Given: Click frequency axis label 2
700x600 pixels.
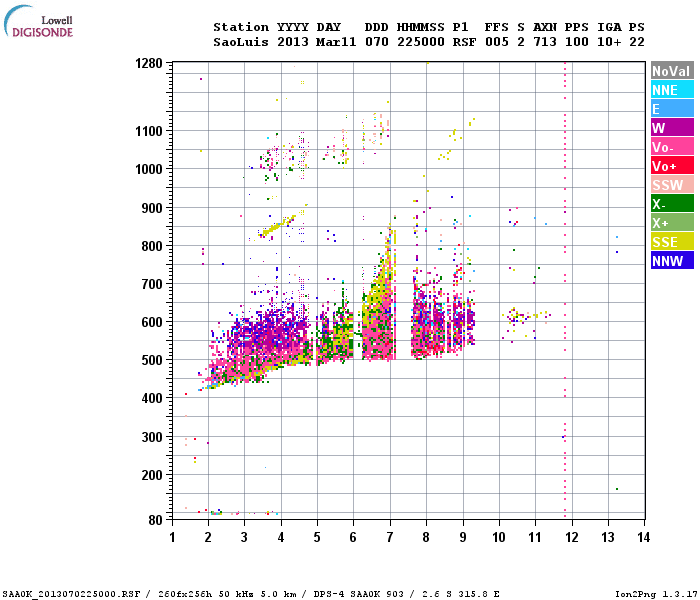Looking at the screenshot, I should [x=208, y=537].
